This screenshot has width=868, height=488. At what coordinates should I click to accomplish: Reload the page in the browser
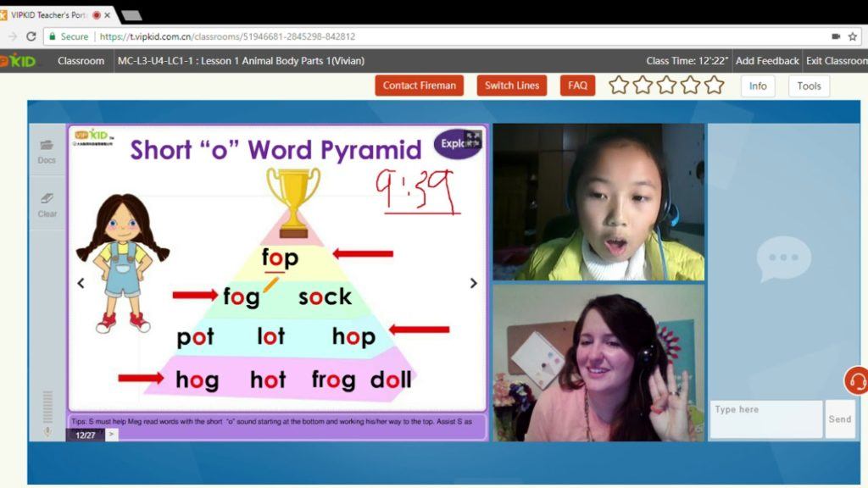coord(31,36)
